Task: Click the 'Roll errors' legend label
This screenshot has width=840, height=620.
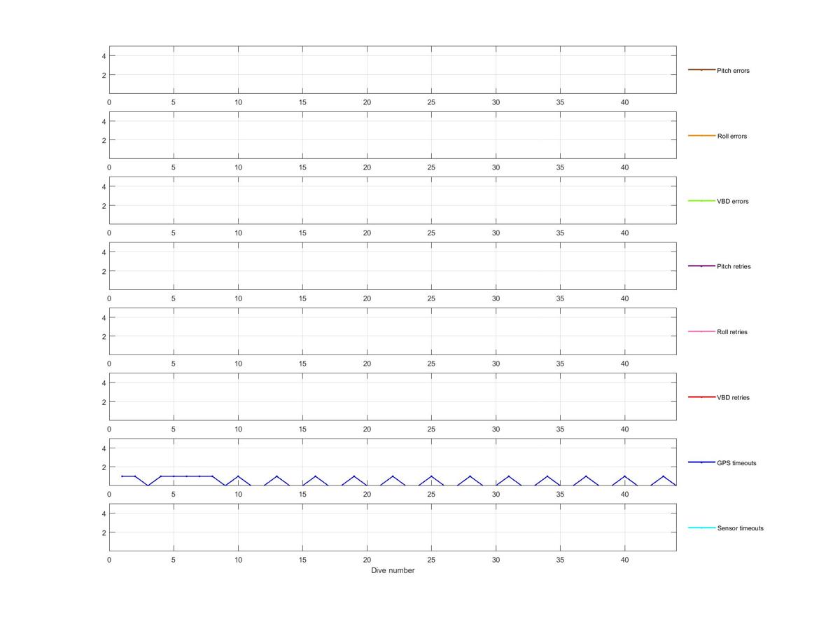Action: point(732,136)
